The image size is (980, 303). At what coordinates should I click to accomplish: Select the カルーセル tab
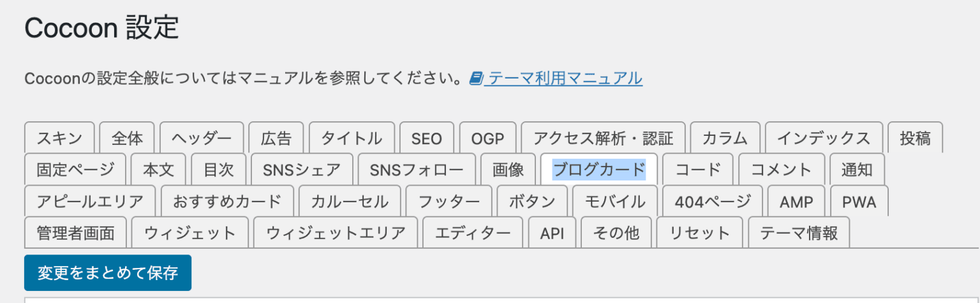[x=350, y=202]
